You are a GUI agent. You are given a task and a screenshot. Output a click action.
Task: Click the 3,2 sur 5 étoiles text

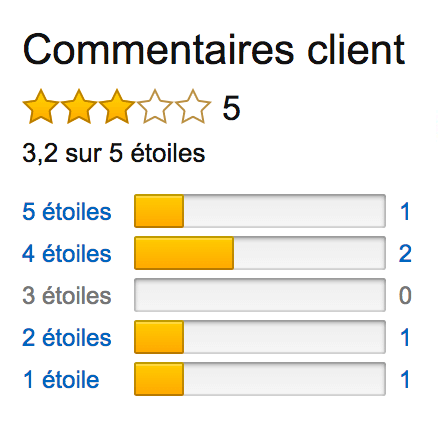tap(114, 153)
